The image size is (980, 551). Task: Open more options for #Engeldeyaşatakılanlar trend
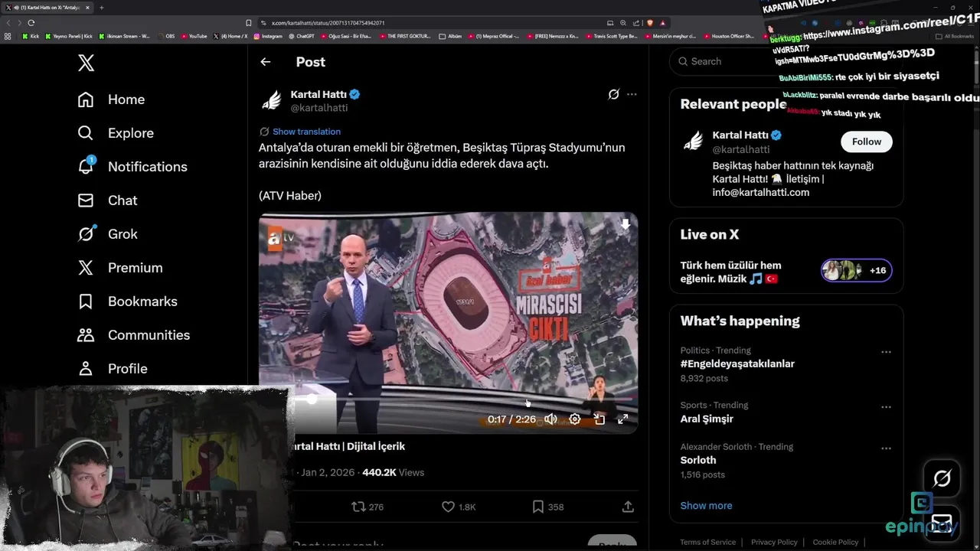(x=886, y=352)
